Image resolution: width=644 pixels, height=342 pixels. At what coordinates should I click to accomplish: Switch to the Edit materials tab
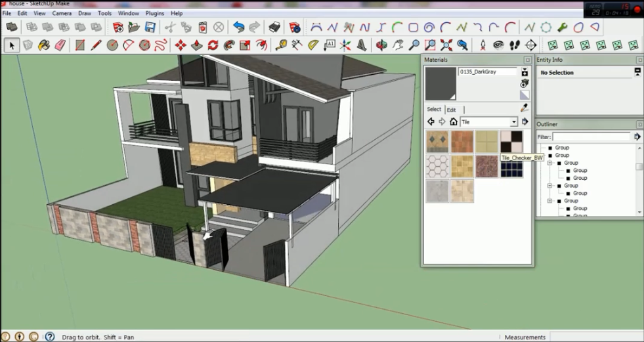coord(452,110)
